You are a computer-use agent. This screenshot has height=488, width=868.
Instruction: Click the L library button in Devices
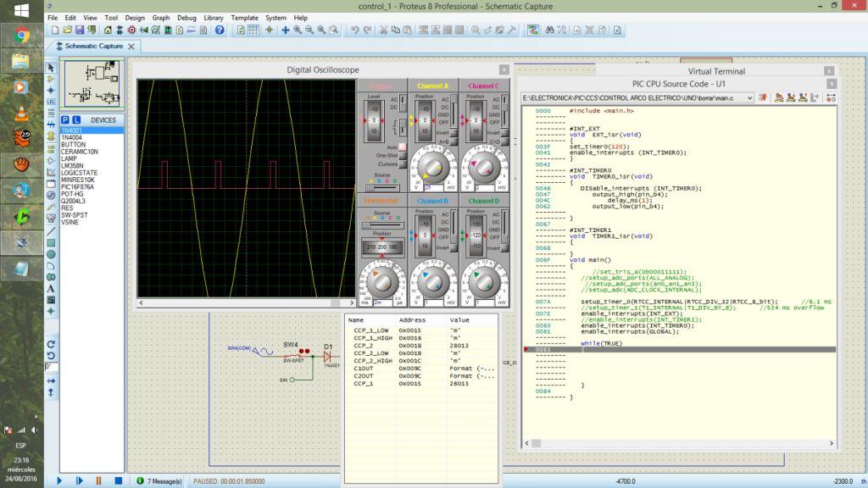(76, 120)
